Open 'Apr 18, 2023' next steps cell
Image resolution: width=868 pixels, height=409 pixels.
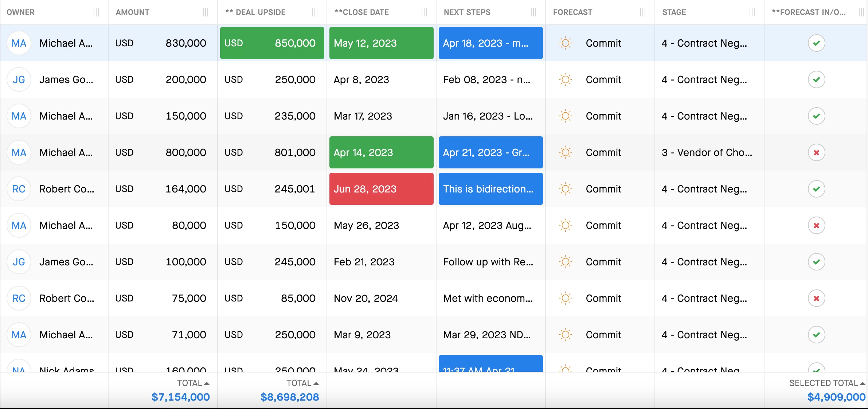coord(490,43)
